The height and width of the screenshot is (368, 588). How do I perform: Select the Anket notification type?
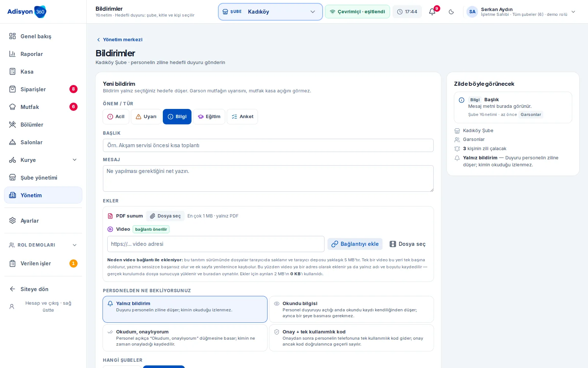[x=243, y=117]
